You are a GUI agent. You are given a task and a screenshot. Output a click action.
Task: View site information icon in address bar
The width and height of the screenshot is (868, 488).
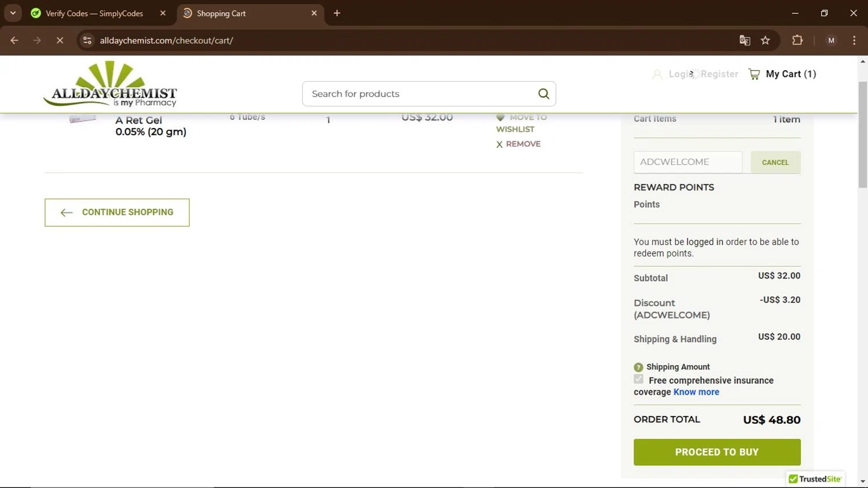[87, 41]
